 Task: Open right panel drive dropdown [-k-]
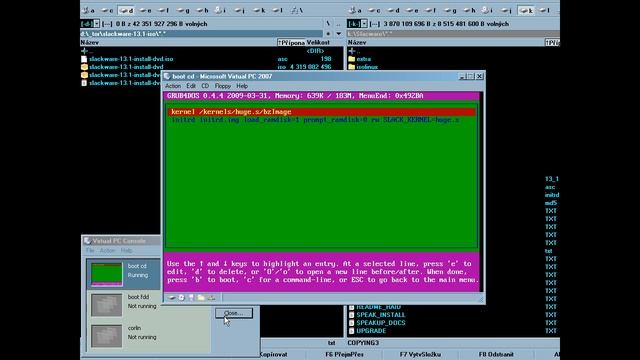[x=358, y=24]
